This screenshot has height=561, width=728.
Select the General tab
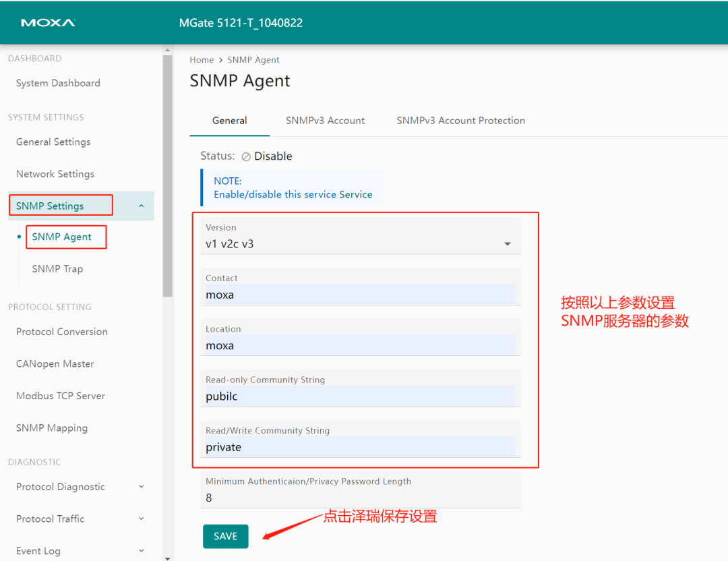(x=229, y=120)
